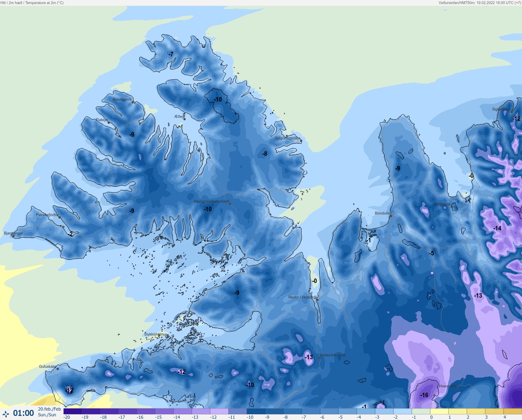Click the -5 temperature value on the map
This screenshot has width=522, height=420.
tap(431, 253)
